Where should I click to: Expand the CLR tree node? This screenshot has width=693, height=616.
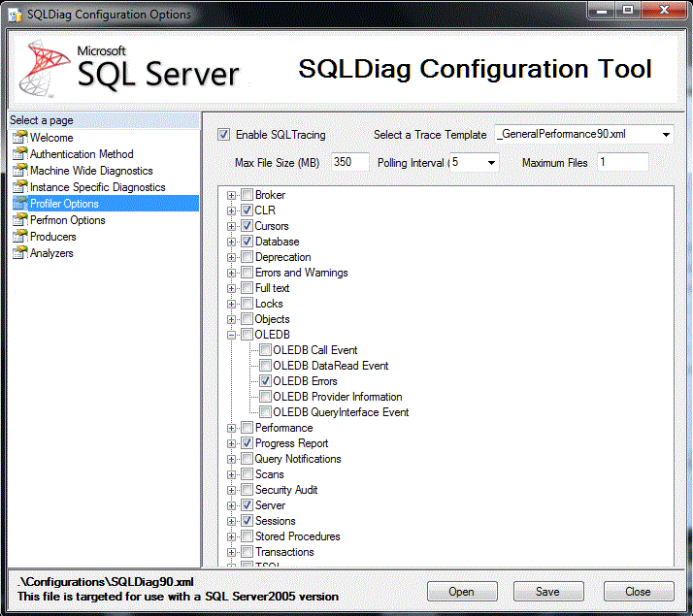tap(231, 211)
